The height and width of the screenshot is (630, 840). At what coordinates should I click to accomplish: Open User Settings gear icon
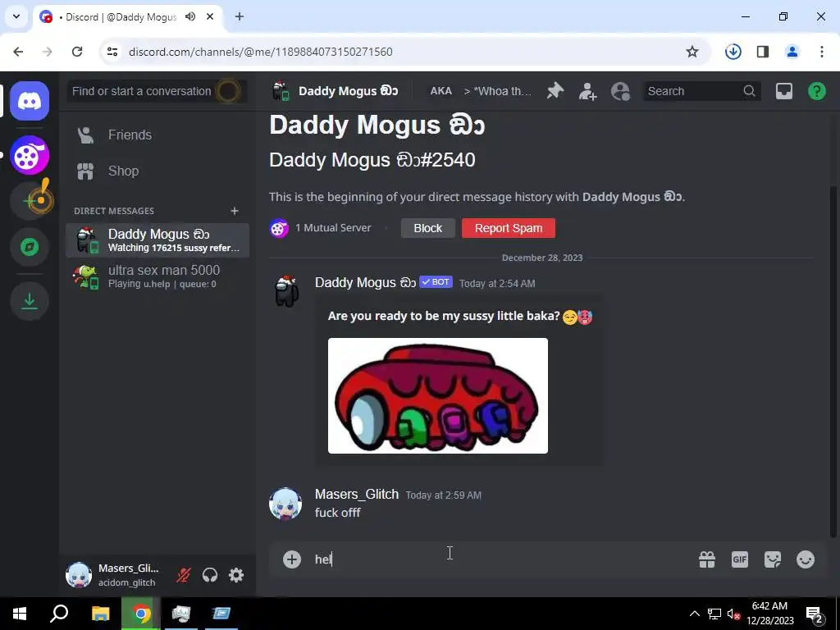[236, 575]
